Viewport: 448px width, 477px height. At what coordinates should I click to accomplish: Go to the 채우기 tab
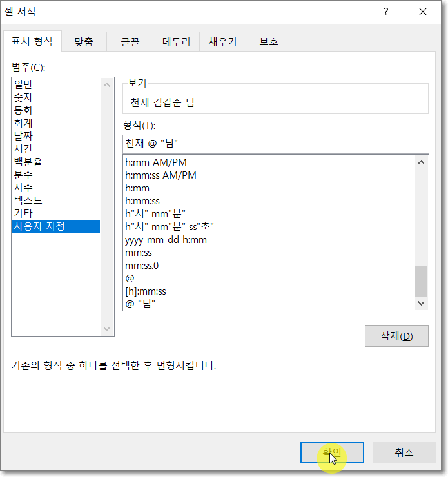pos(222,42)
